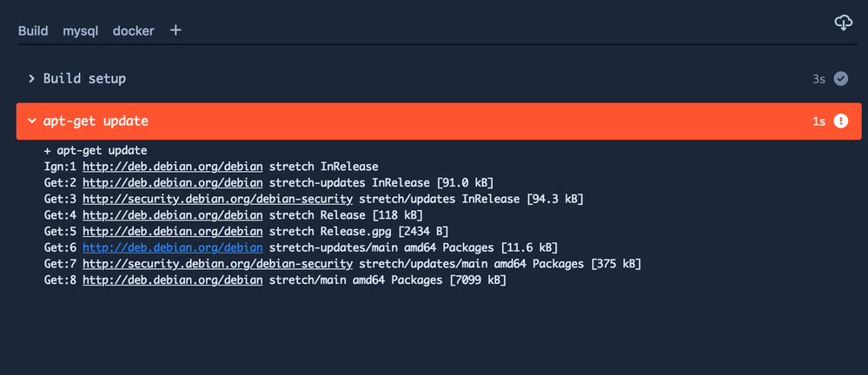Open the Get:5 Release.gpg link
868x375 pixels.
pyautogui.click(x=173, y=231)
